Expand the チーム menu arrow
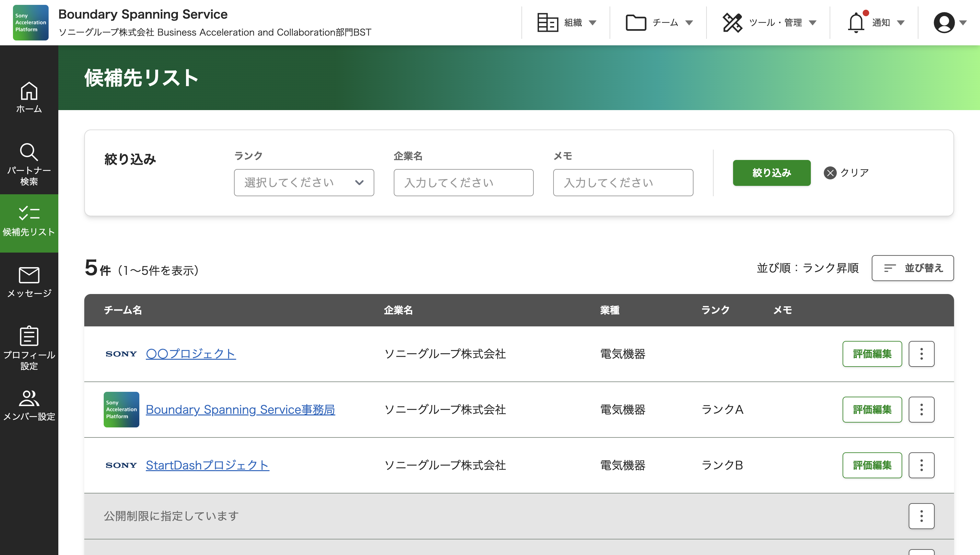The image size is (980, 555). 689,23
